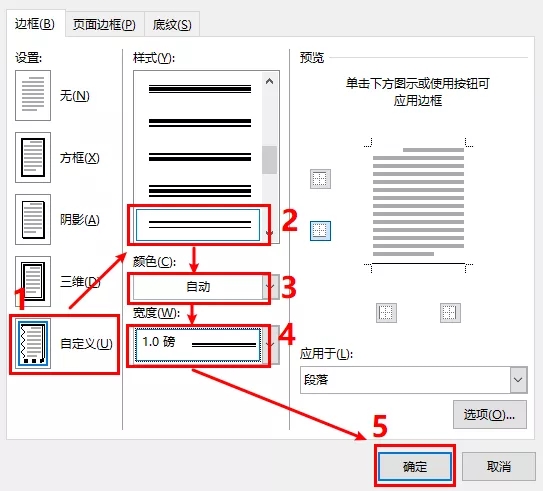Select the 无(N) no-border setting icon

(x=33, y=95)
